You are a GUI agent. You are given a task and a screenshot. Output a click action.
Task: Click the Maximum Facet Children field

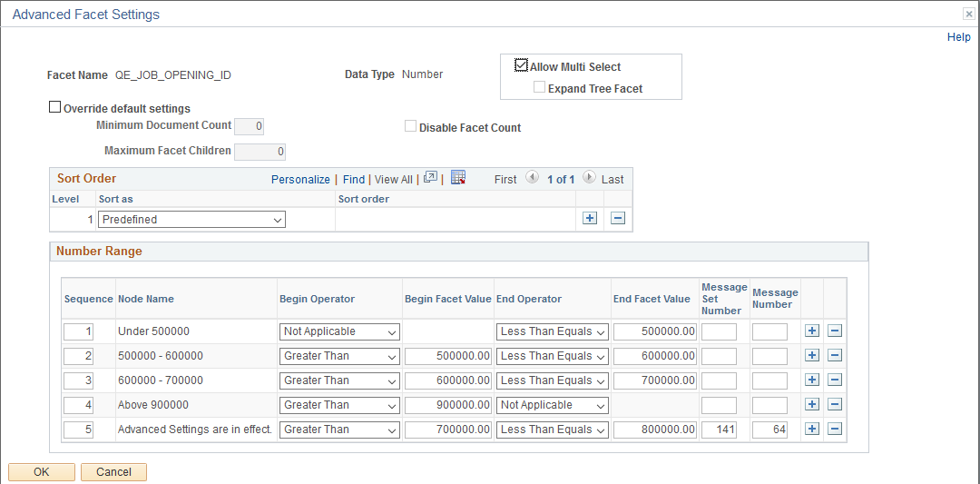pyautogui.click(x=260, y=152)
